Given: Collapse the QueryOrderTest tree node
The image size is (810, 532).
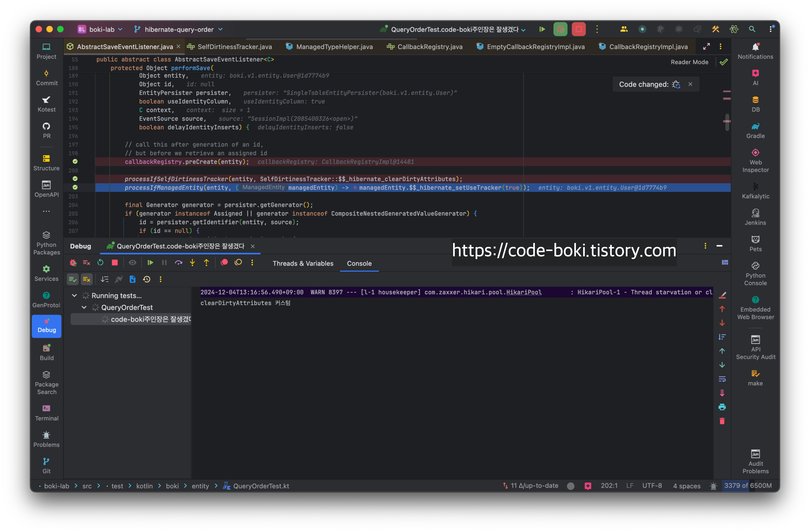Looking at the screenshot, I should pyautogui.click(x=84, y=307).
